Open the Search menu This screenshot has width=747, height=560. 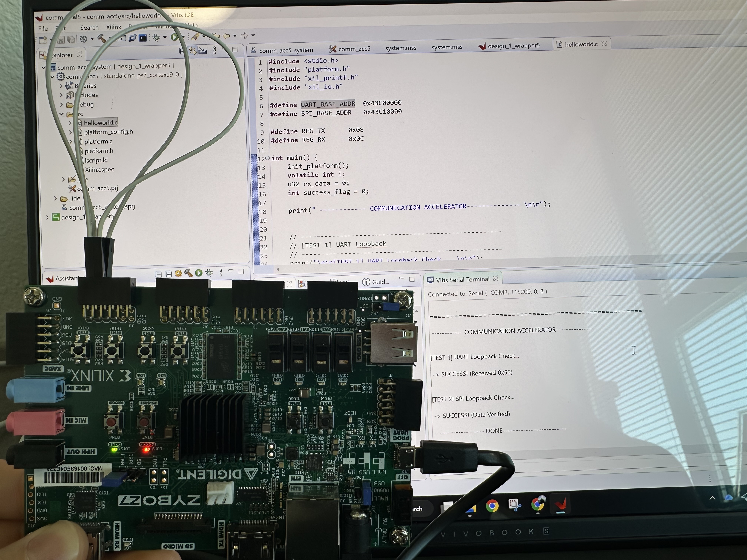coord(89,28)
